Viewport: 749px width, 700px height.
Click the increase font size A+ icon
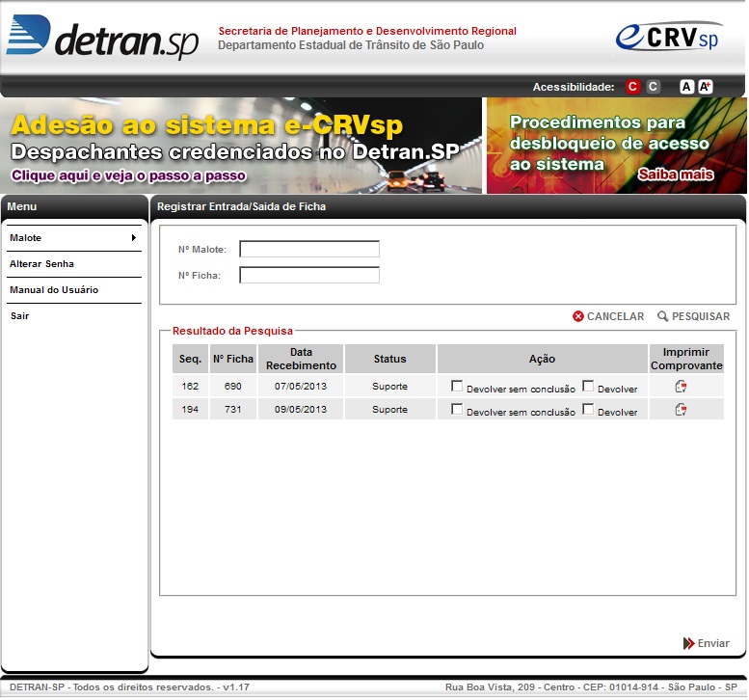point(705,87)
